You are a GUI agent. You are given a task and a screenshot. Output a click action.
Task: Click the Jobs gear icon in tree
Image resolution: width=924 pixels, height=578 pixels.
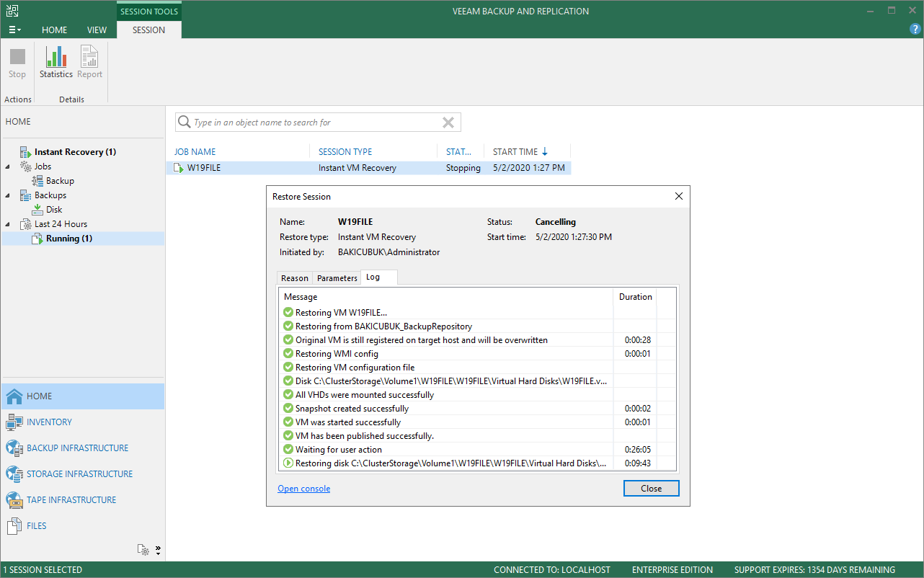coord(27,166)
